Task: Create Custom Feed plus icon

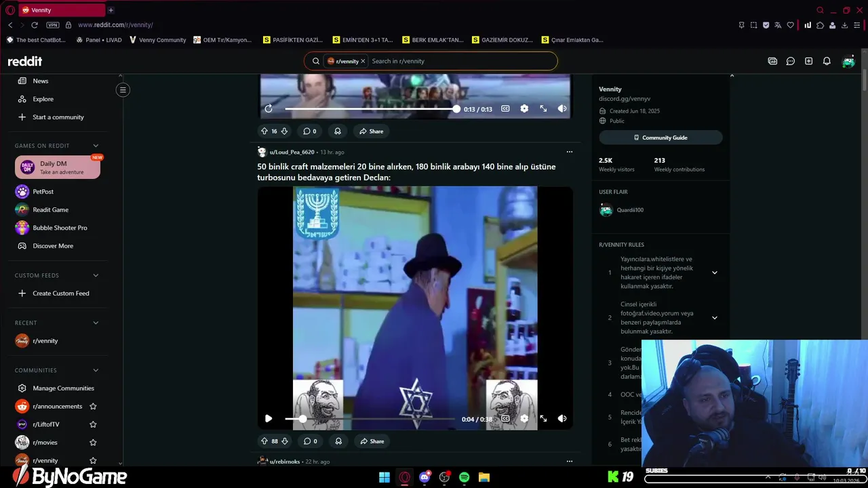Action: (22, 293)
